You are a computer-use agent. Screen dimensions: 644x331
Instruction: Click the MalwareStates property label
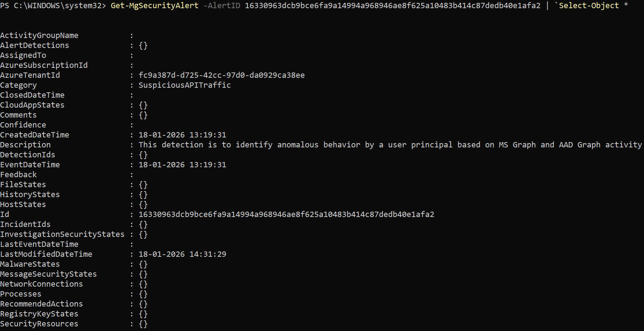[30, 264]
